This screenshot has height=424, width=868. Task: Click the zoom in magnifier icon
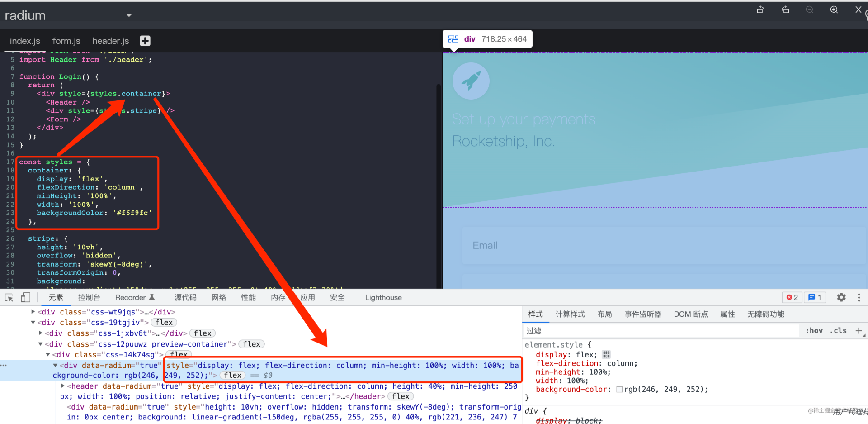pyautogui.click(x=834, y=10)
